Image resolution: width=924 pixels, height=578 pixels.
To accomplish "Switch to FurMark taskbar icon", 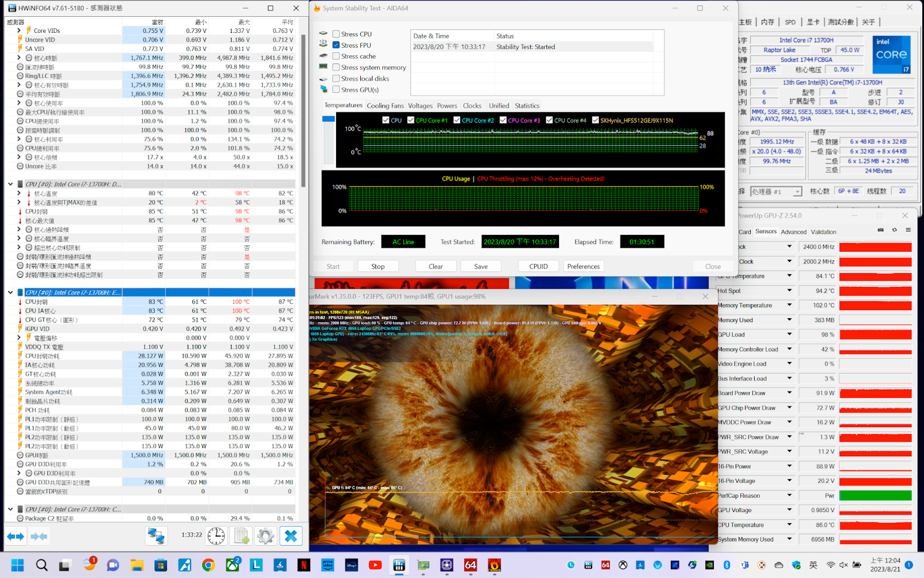I will point(494,565).
